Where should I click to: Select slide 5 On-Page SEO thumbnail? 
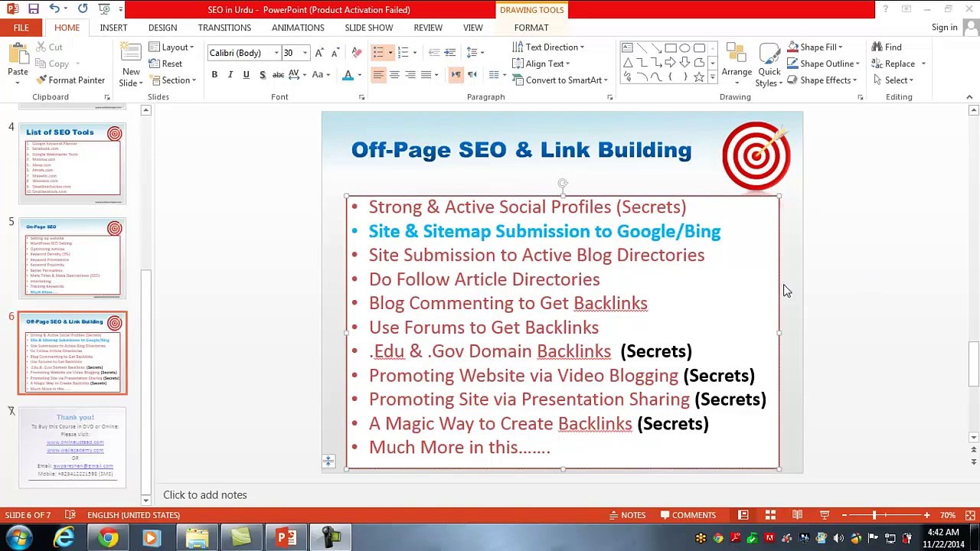click(73, 258)
